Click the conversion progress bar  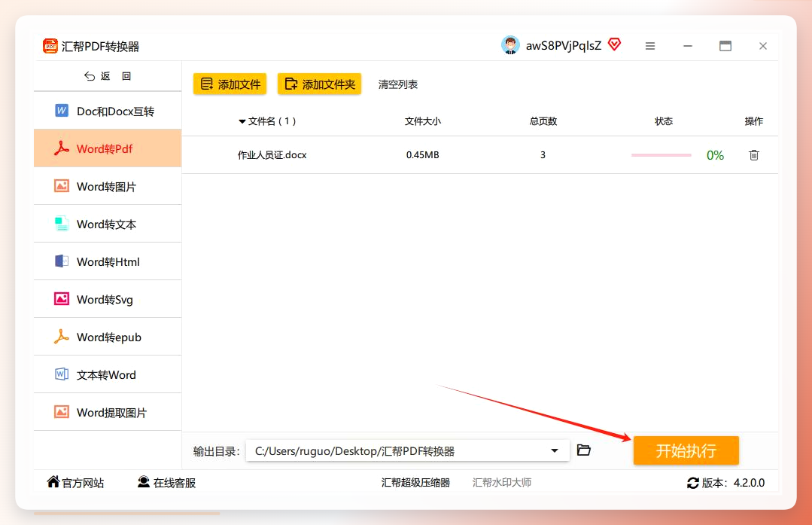tap(661, 155)
